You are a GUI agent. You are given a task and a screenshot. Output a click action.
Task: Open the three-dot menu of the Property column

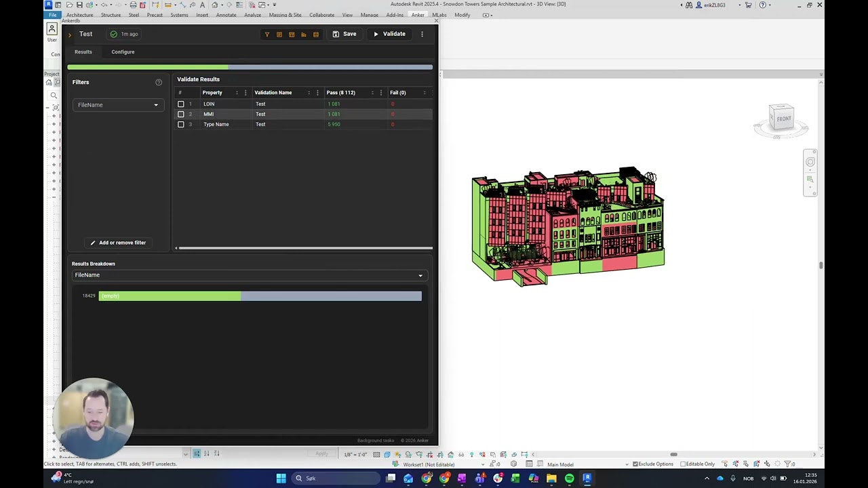(x=245, y=93)
